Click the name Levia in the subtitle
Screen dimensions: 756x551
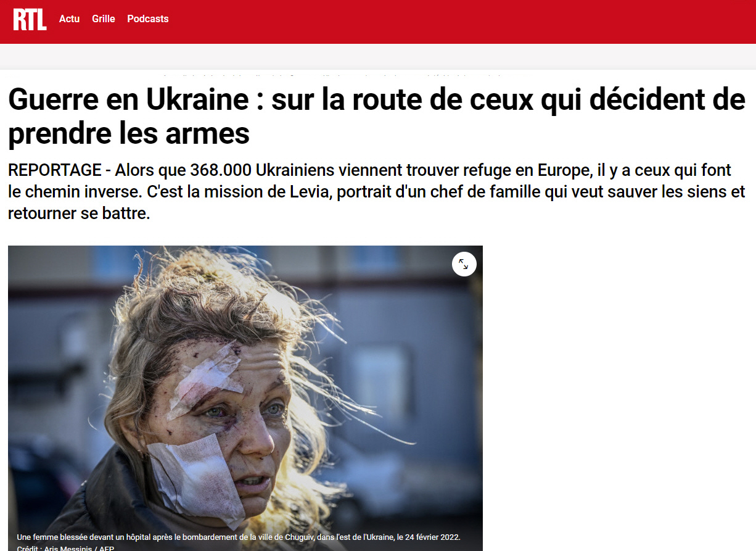click(x=307, y=192)
